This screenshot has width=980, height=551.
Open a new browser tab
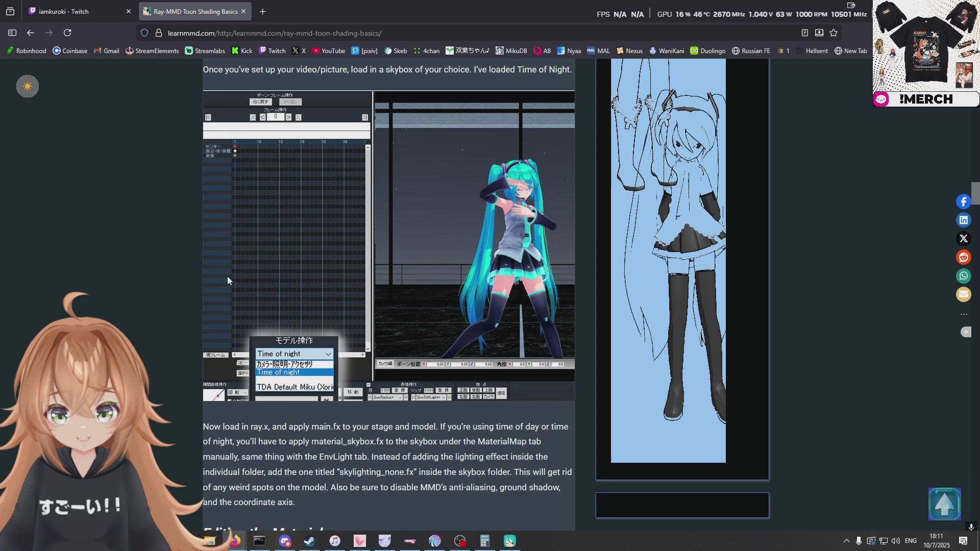(262, 11)
